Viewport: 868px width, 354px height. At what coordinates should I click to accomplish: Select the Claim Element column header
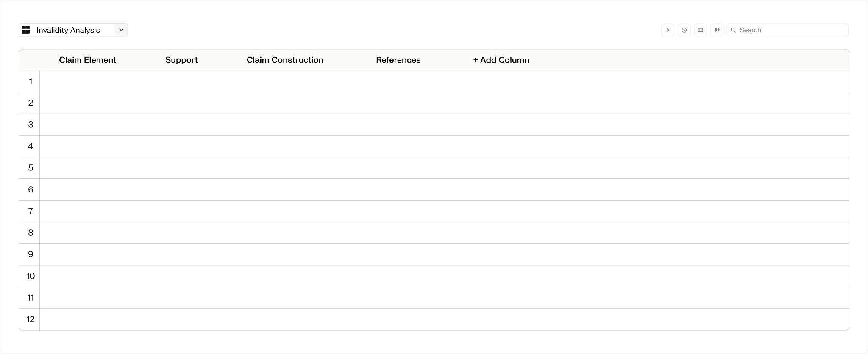87,60
